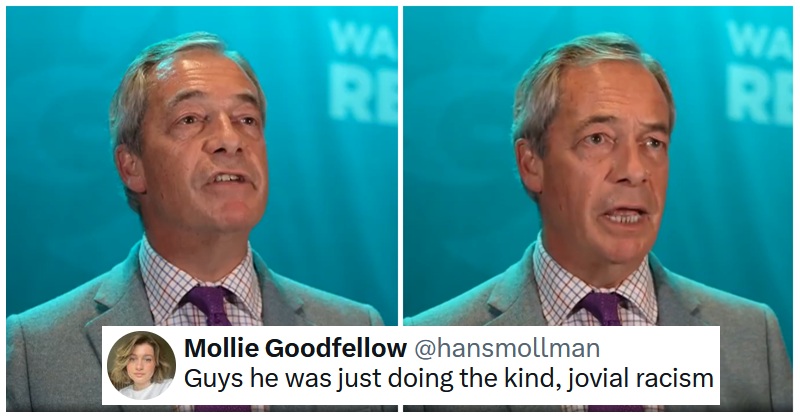
Task: Open the right photo of the speaker
Action: pyautogui.click(x=600, y=160)
